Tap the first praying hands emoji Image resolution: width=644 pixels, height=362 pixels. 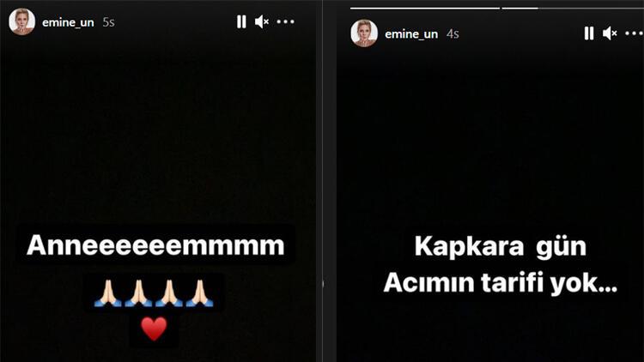coord(107,293)
